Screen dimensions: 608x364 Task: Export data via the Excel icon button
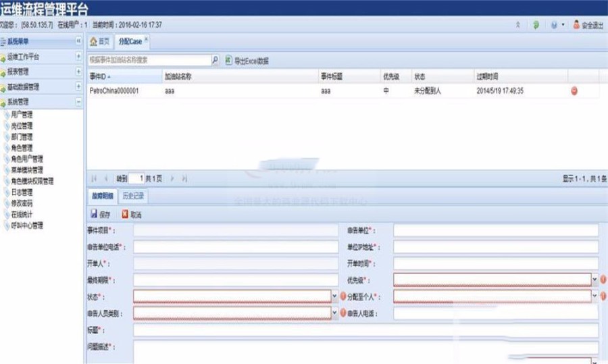point(247,61)
